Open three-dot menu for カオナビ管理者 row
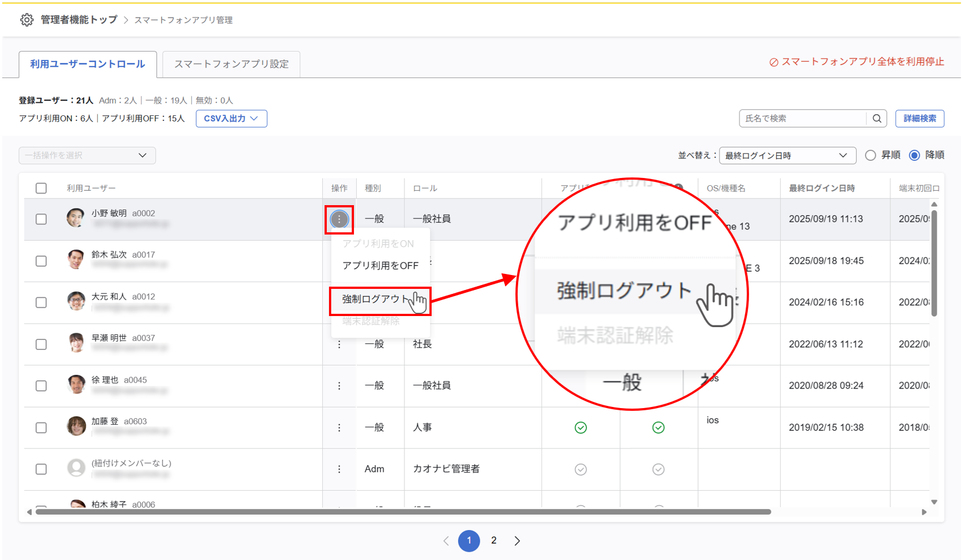 [x=339, y=470]
